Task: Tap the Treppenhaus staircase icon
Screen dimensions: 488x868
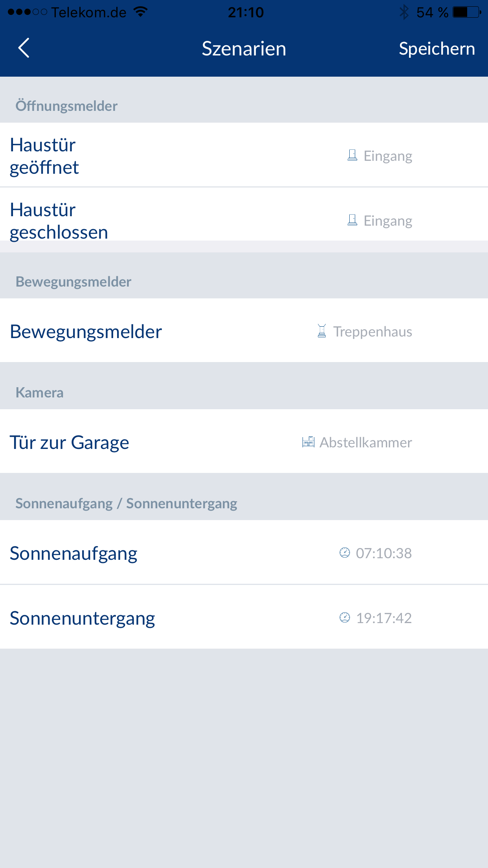Action: 322,331
